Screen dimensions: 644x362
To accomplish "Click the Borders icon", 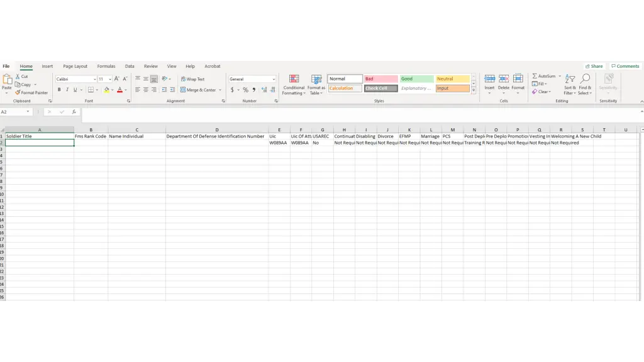I will [91, 90].
